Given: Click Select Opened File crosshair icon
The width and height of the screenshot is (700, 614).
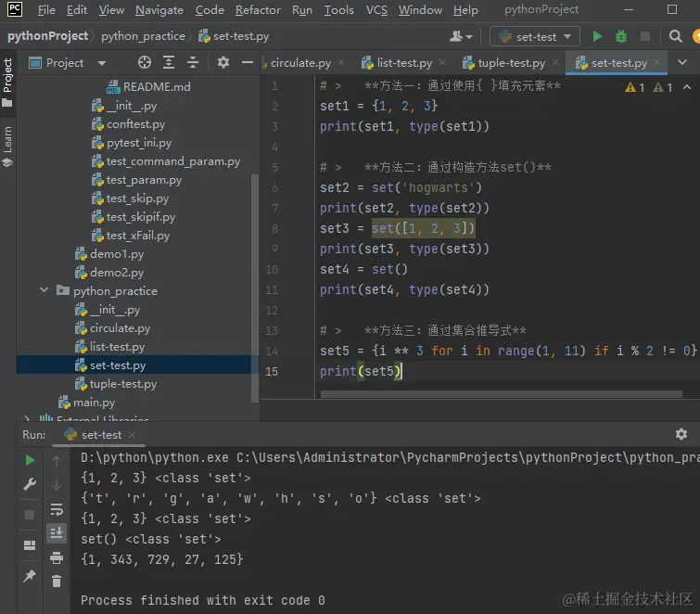Looking at the screenshot, I should click(x=145, y=62).
